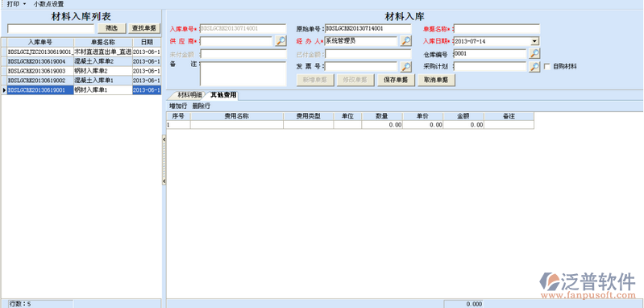This screenshot has height=308, width=644.
Task: Select the 其他费用 tab
Action: coord(223,95)
